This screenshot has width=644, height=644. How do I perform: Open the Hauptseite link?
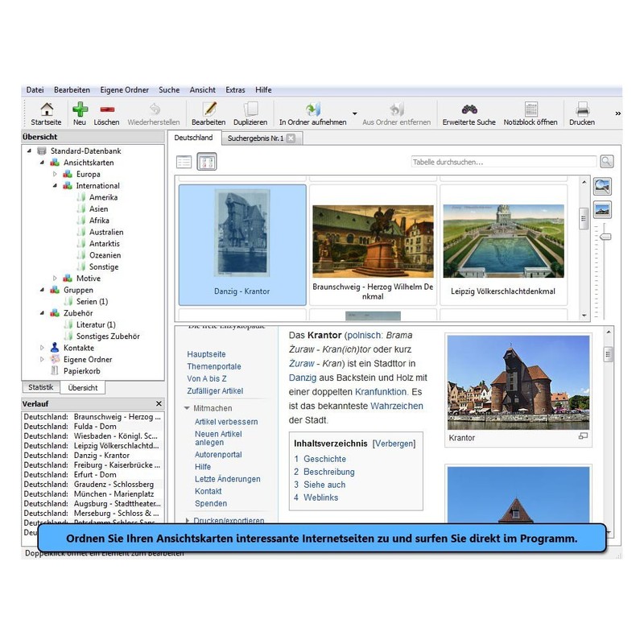coord(206,354)
